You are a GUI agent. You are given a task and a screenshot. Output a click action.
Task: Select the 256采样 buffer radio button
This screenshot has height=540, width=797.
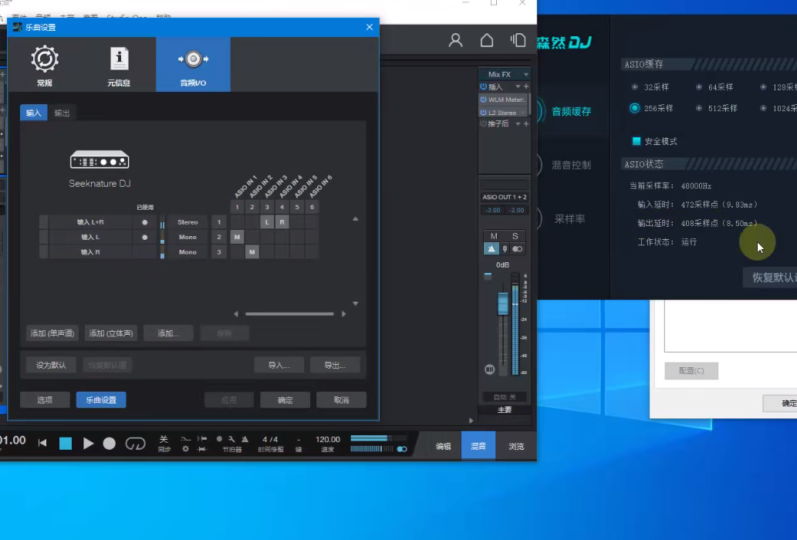tap(635, 108)
